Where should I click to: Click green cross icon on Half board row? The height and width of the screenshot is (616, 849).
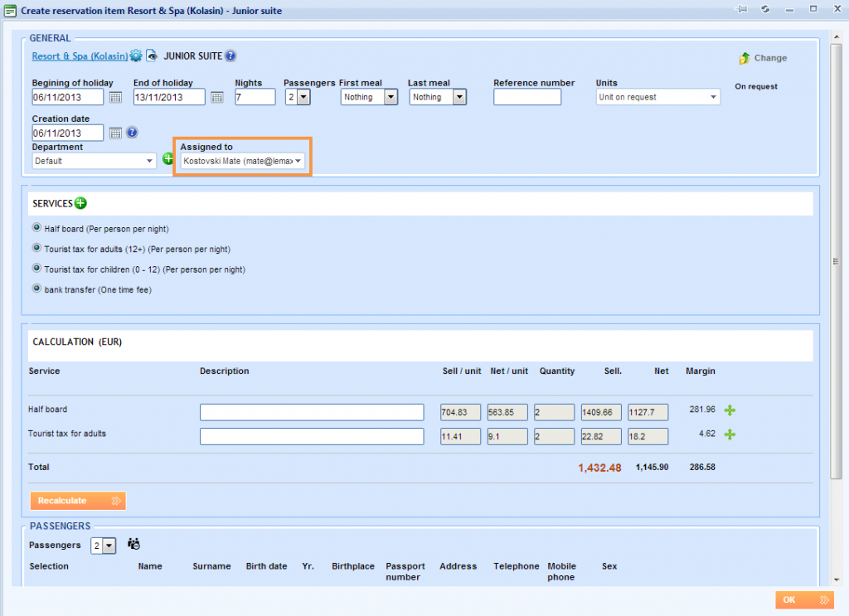(x=730, y=410)
